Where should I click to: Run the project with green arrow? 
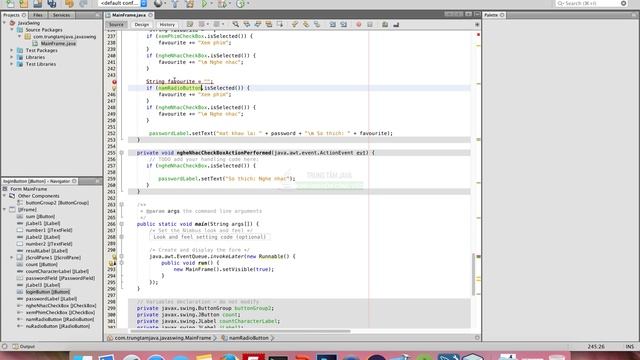(204, 4)
